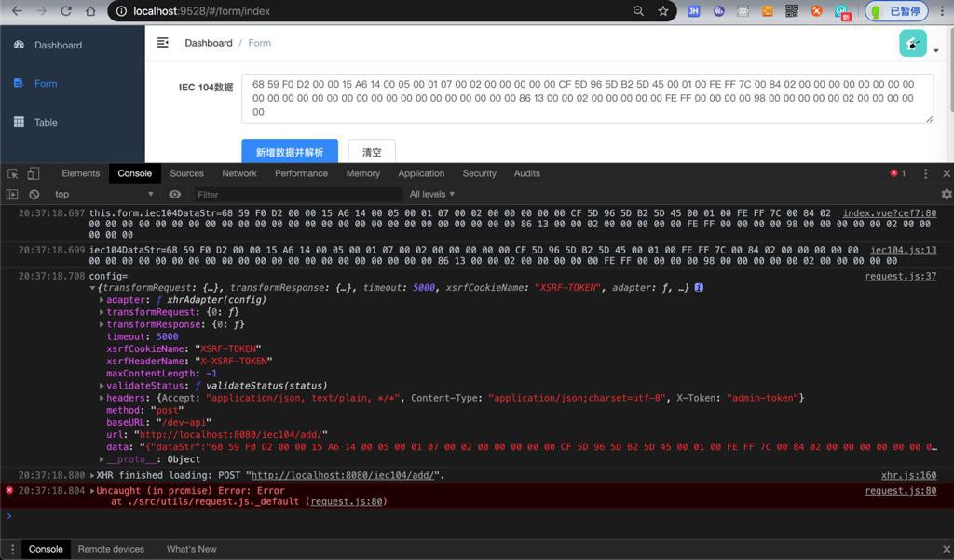Image resolution: width=954 pixels, height=560 pixels.
Task: Switch to the Security tab
Action: 480,173
